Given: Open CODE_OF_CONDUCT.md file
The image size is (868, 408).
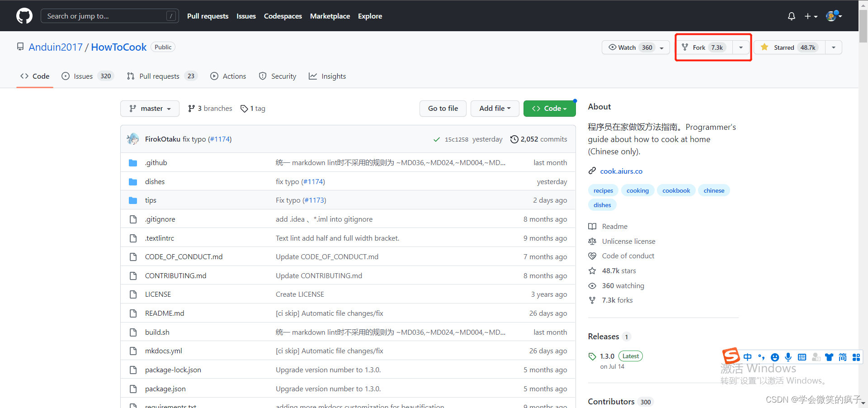Looking at the screenshot, I should (x=184, y=256).
